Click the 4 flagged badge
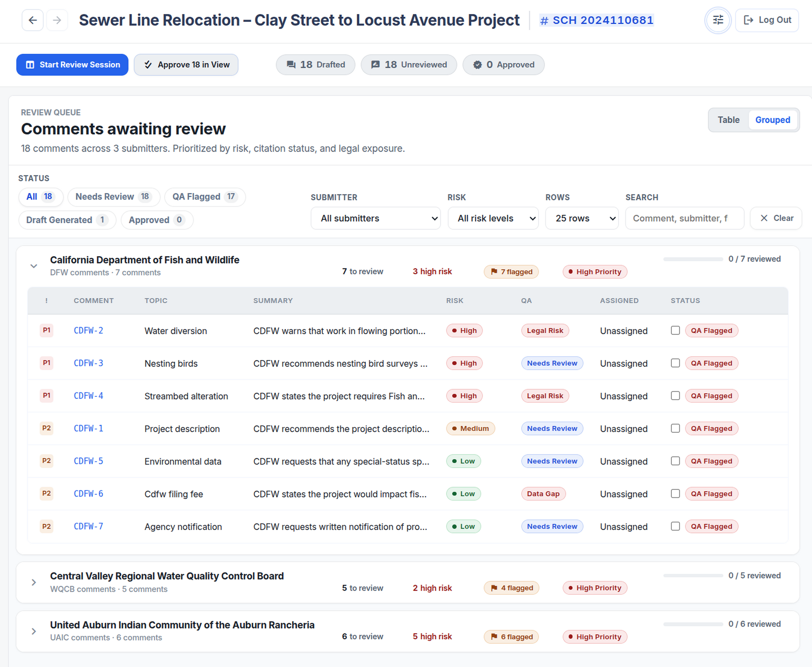Image resolution: width=812 pixels, height=667 pixels. click(512, 588)
